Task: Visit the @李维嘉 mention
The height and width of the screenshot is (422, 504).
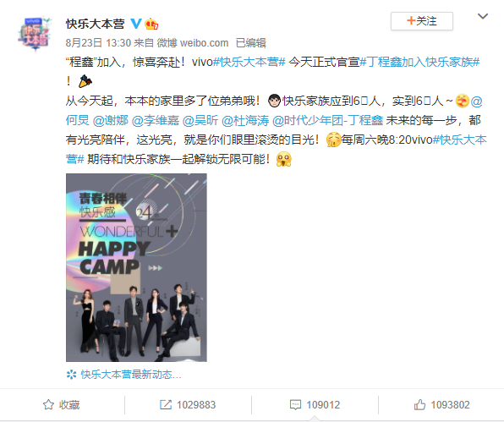Action: [x=156, y=121]
